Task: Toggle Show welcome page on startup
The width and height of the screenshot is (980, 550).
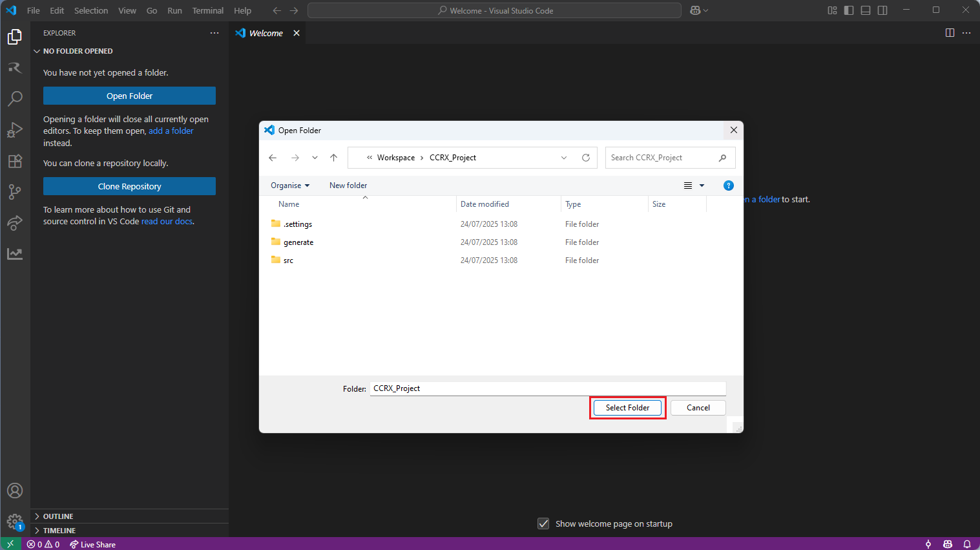Action: point(544,524)
